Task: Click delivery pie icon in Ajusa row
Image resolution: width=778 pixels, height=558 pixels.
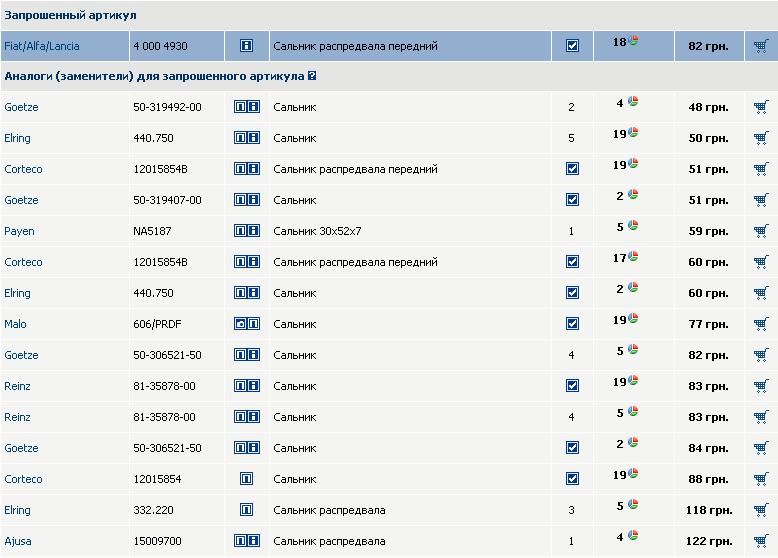Action: [633, 536]
